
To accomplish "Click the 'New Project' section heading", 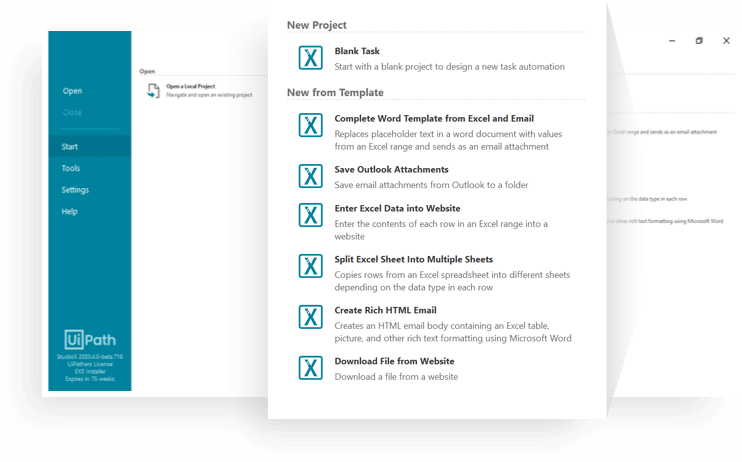I will coord(317,25).
